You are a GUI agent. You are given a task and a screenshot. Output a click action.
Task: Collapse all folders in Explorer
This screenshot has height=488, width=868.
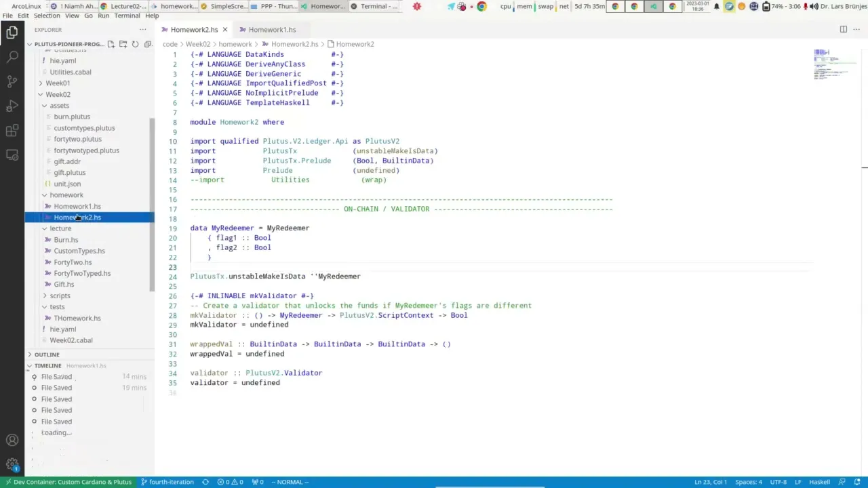147,44
